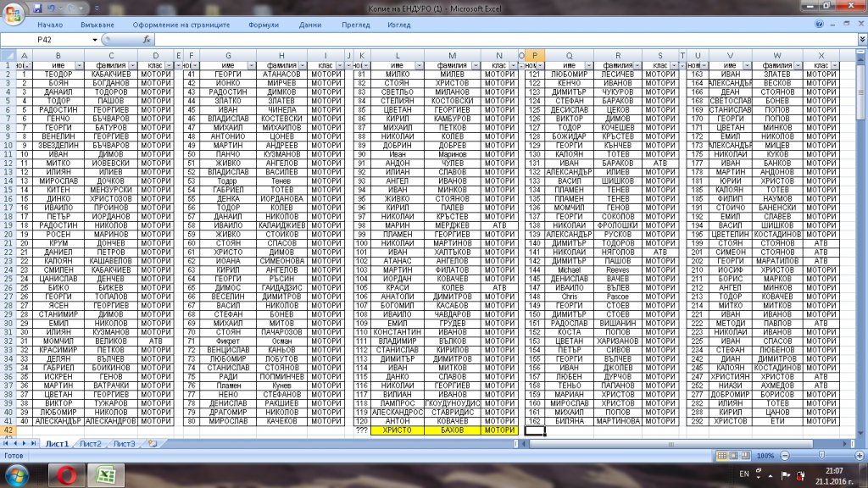Open the Opera browser from the taskbar

coord(66,475)
